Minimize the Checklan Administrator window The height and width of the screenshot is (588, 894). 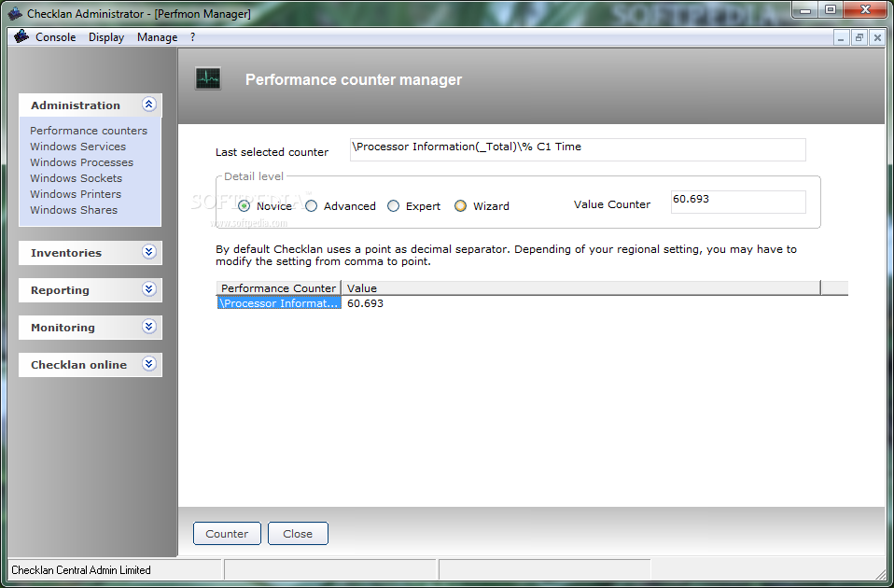[x=805, y=9]
